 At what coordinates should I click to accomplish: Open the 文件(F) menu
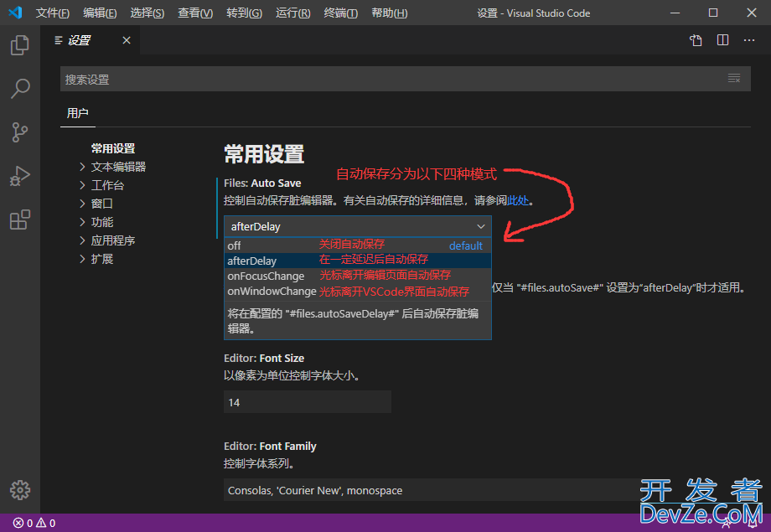point(52,13)
